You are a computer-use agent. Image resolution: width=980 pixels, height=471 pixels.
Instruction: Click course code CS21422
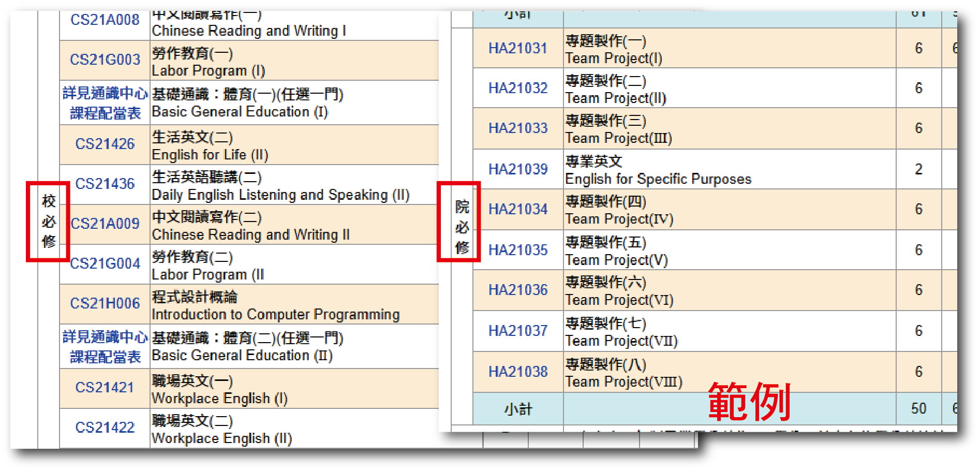105,427
